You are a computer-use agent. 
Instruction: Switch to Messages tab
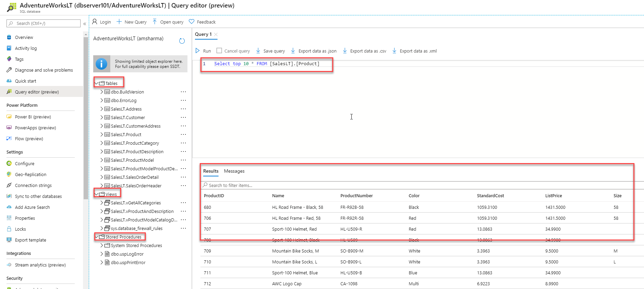(234, 171)
